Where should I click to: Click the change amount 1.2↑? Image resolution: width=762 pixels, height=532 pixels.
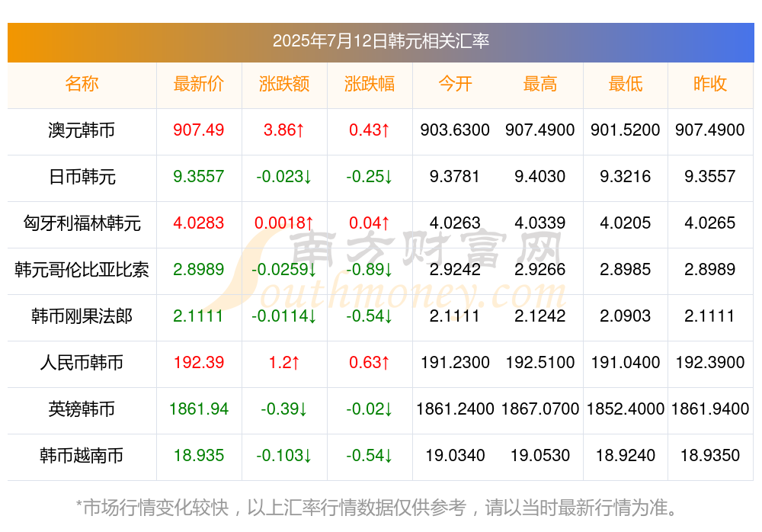(284, 362)
